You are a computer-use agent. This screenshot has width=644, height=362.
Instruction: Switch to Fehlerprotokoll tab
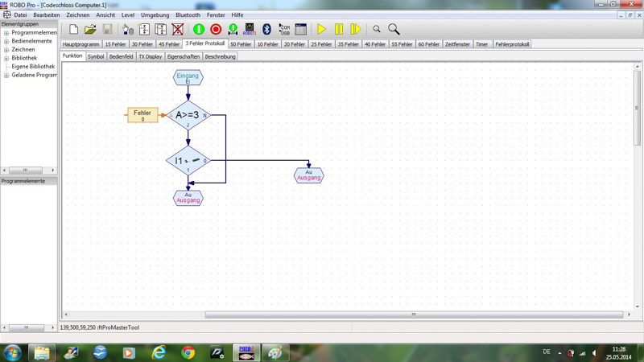click(x=512, y=44)
